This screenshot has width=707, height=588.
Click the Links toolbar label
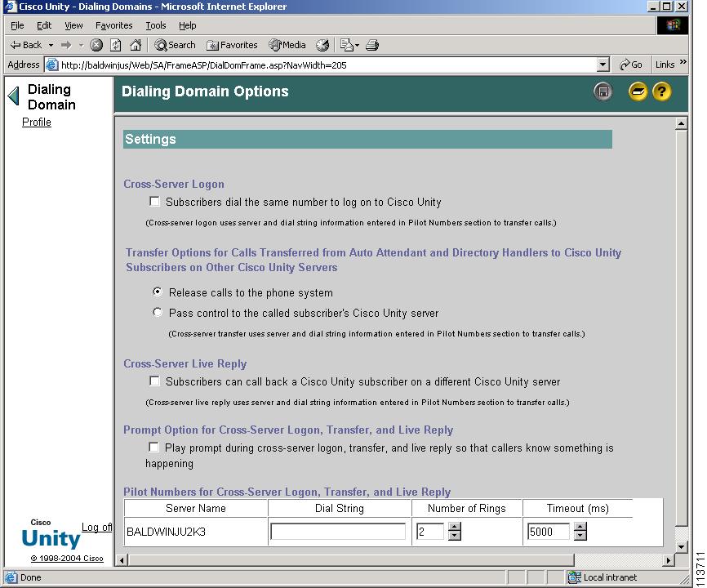[665, 65]
